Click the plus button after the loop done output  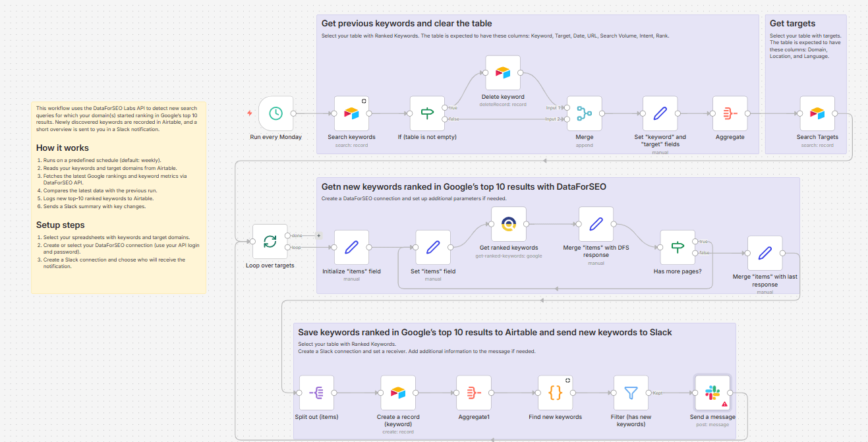pyautogui.click(x=319, y=235)
